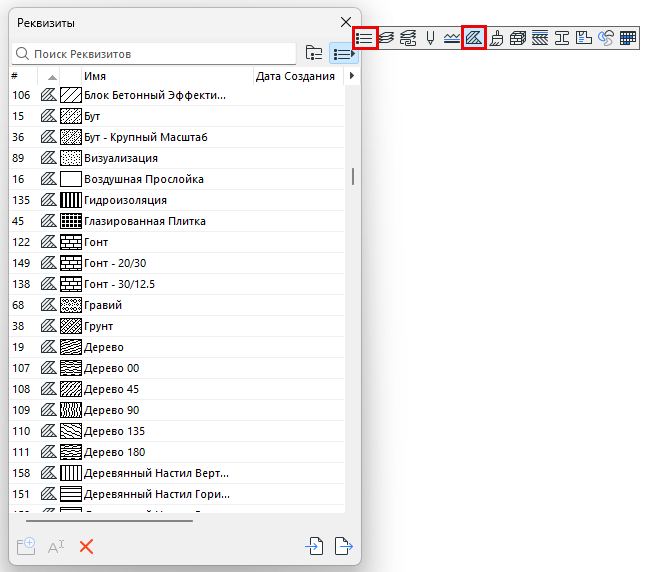Select Гонт - 30/12.5 fill row
Screen dimensions: 648x572
click(x=177, y=284)
